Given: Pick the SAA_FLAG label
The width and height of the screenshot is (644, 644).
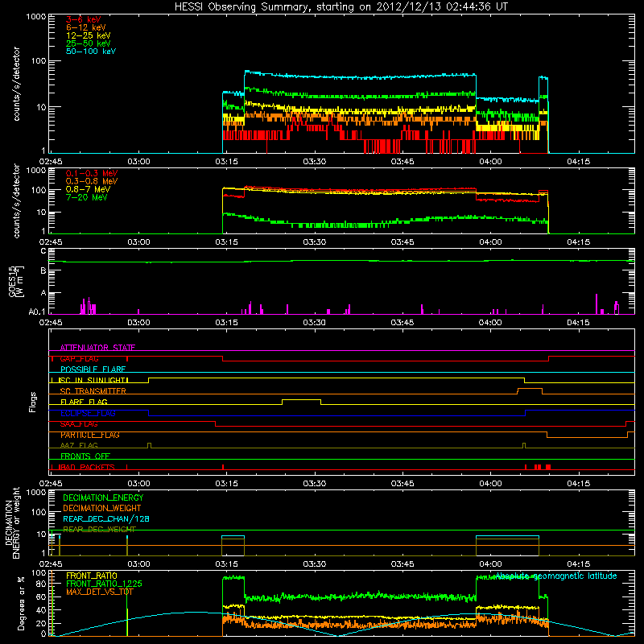Looking at the screenshot, I should click(x=79, y=424).
